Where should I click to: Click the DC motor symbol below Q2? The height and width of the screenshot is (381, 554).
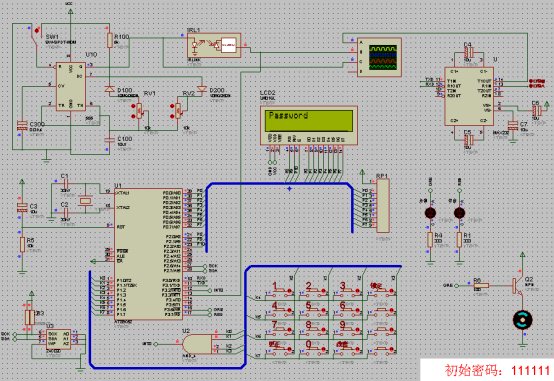(x=522, y=320)
